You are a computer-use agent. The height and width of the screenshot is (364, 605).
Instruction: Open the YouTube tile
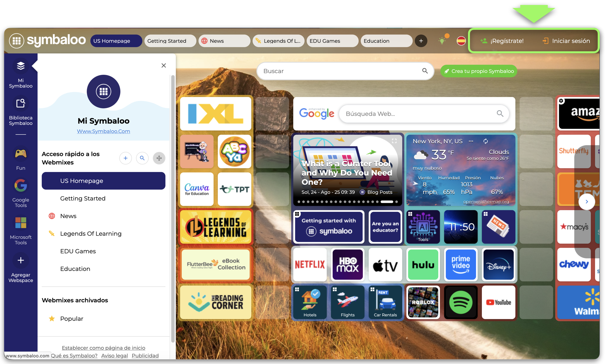[499, 302]
